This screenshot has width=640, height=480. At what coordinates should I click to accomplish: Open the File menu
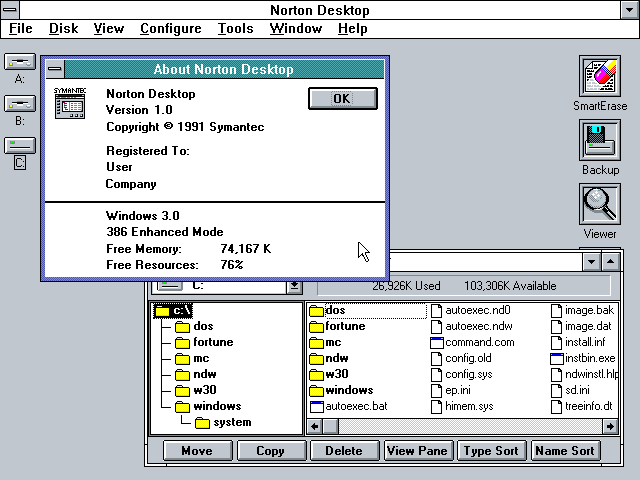point(20,29)
